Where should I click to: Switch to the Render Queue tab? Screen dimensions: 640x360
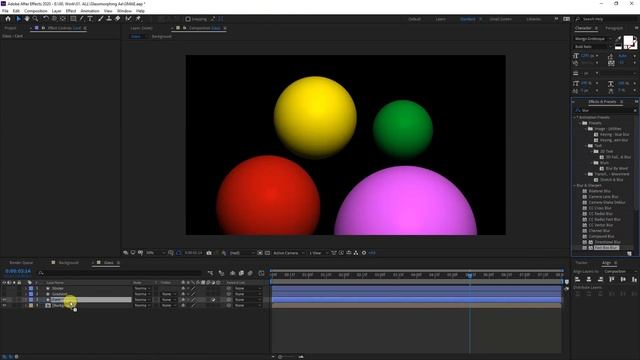21,263
